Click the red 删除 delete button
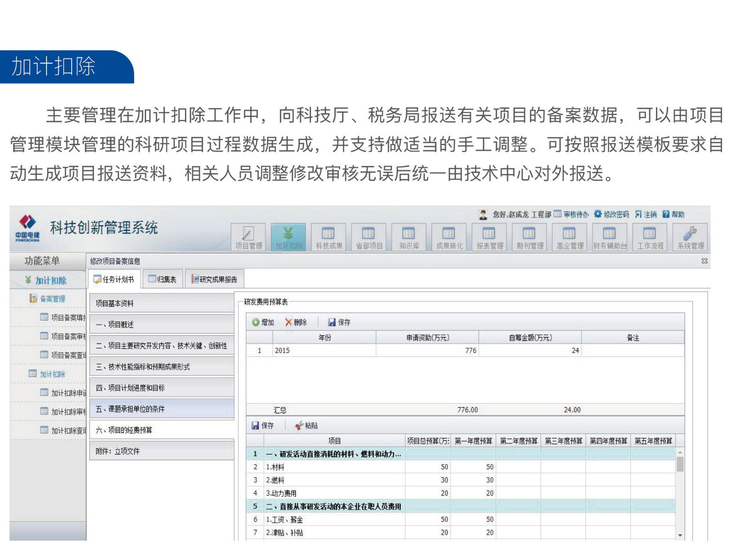This screenshot has width=729, height=560. tap(296, 322)
